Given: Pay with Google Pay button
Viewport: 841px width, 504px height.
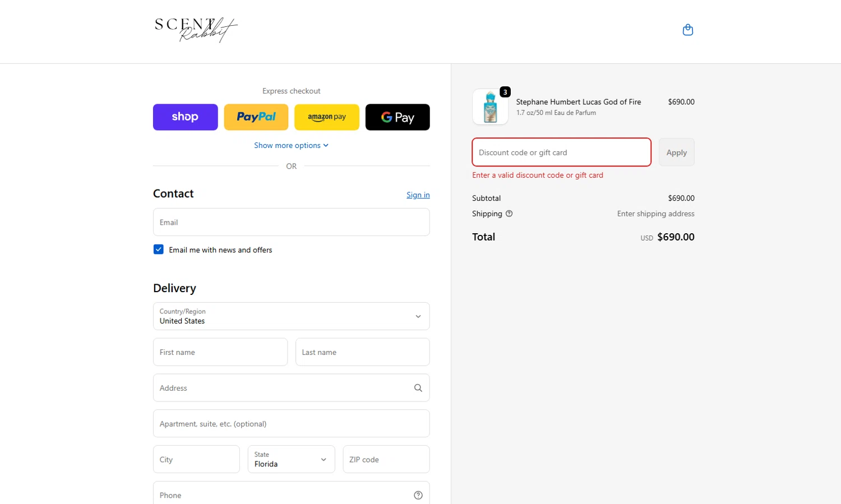Looking at the screenshot, I should [398, 117].
